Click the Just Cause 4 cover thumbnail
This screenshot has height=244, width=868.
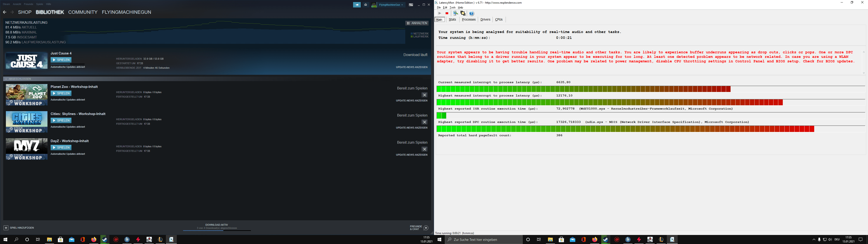click(27, 61)
